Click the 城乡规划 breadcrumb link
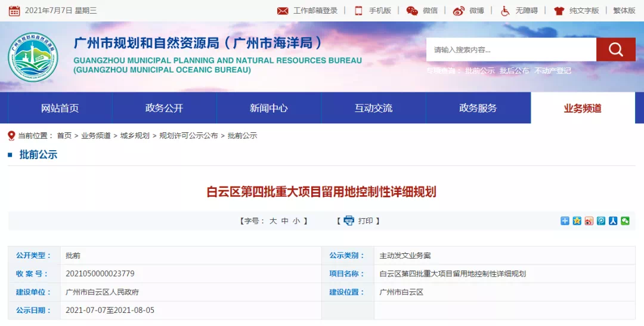 [135, 136]
